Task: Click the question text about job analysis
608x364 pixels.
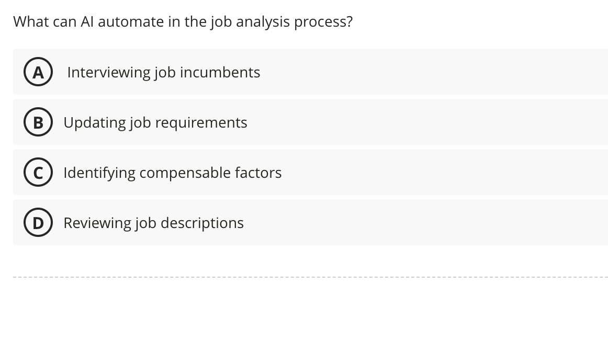Action: 183,21
